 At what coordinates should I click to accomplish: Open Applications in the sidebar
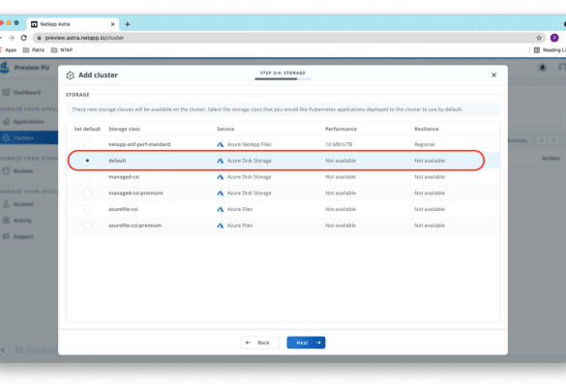[x=28, y=122]
